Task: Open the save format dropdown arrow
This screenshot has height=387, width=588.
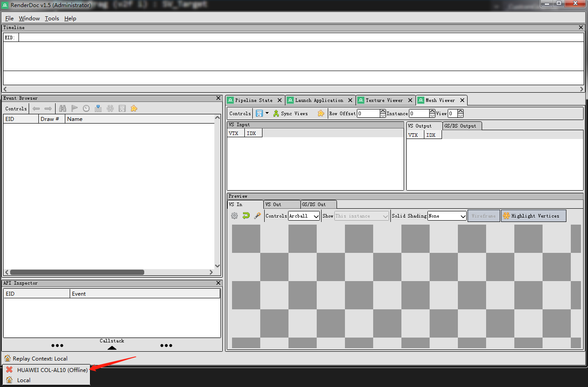Action: pyautogui.click(x=266, y=113)
